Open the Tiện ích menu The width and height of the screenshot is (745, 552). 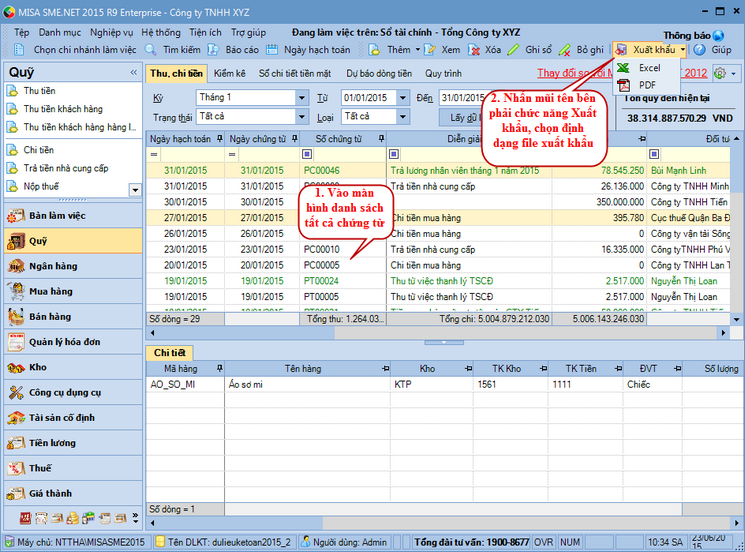coord(205,32)
